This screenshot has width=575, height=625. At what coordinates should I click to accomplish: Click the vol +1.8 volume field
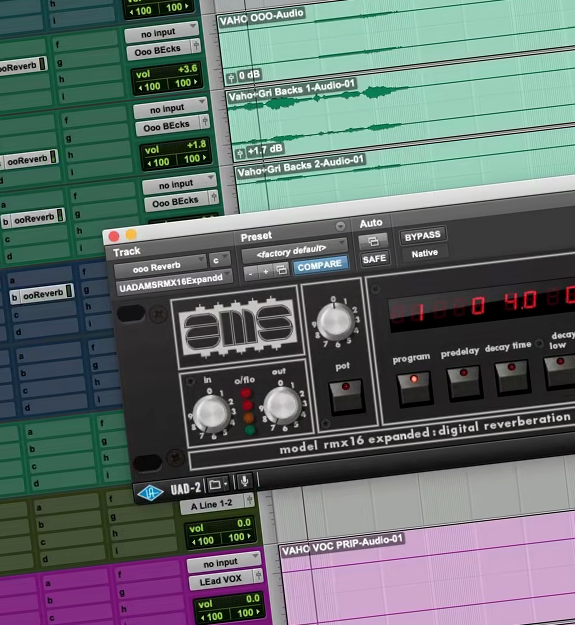[175, 147]
